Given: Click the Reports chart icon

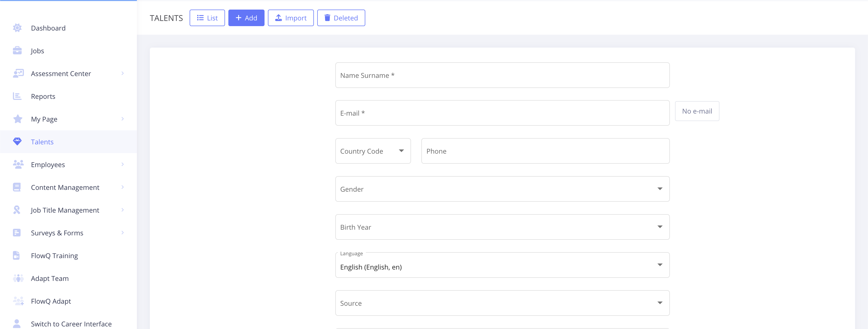Looking at the screenshot, I should 17,96.
